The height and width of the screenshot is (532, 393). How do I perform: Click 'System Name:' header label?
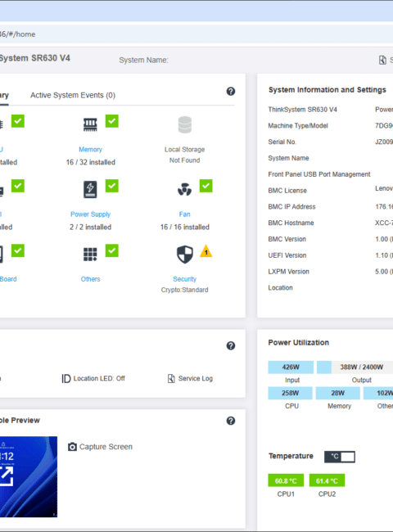click(x=143, y=60)
